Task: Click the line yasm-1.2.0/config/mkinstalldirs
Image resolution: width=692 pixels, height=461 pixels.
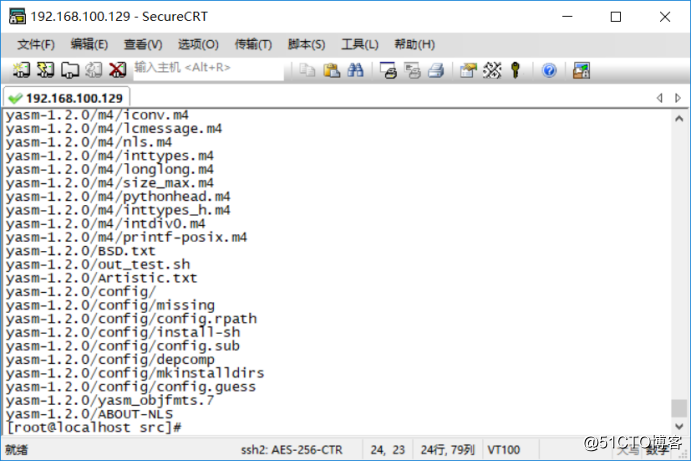Action: click(x=135, y=373)
